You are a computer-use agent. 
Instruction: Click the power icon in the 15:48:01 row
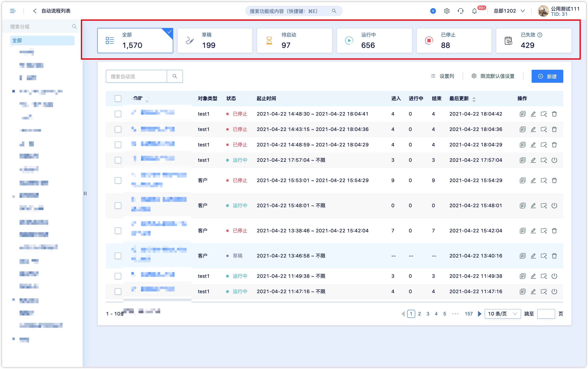coord(554,206)
